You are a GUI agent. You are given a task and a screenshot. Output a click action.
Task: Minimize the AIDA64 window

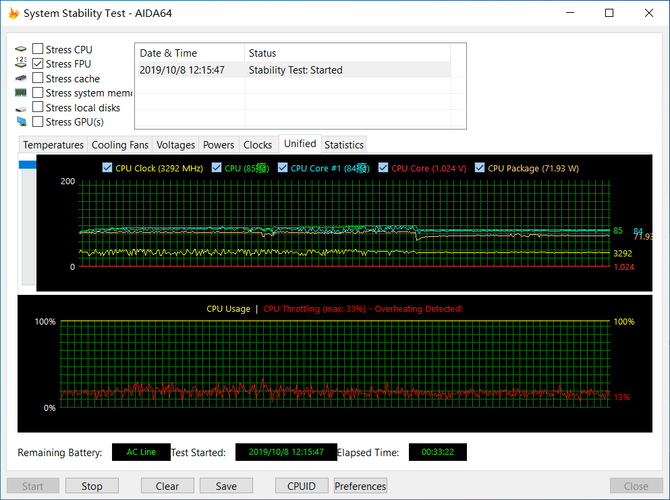(570, 13)
